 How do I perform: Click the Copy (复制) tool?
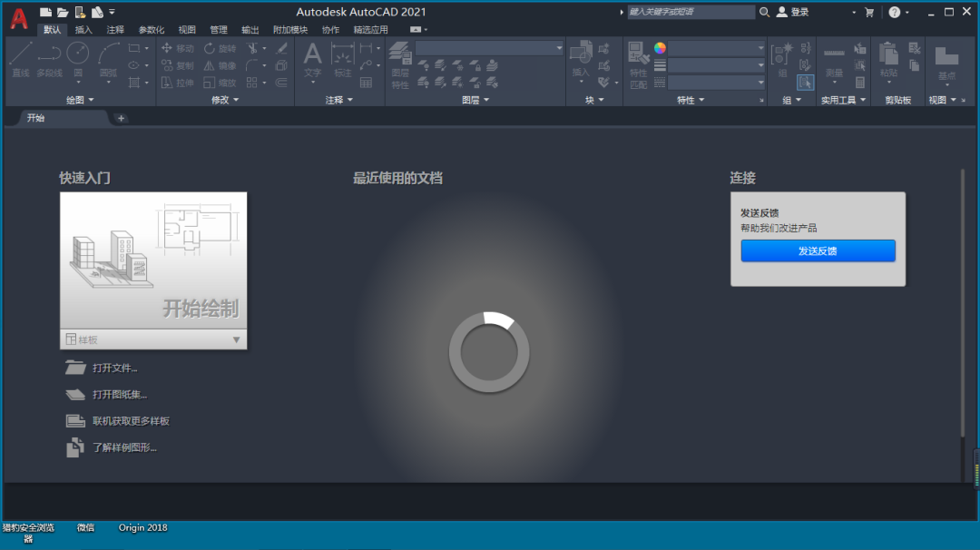tap(178, 65)
